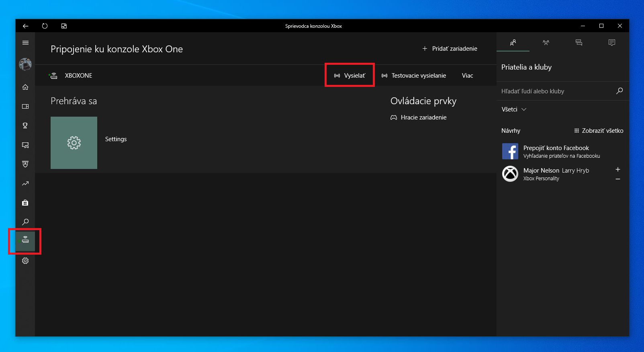Go to Home in sidebar
Viewport: 644px width, 352px height.
(x=25, y=87)
